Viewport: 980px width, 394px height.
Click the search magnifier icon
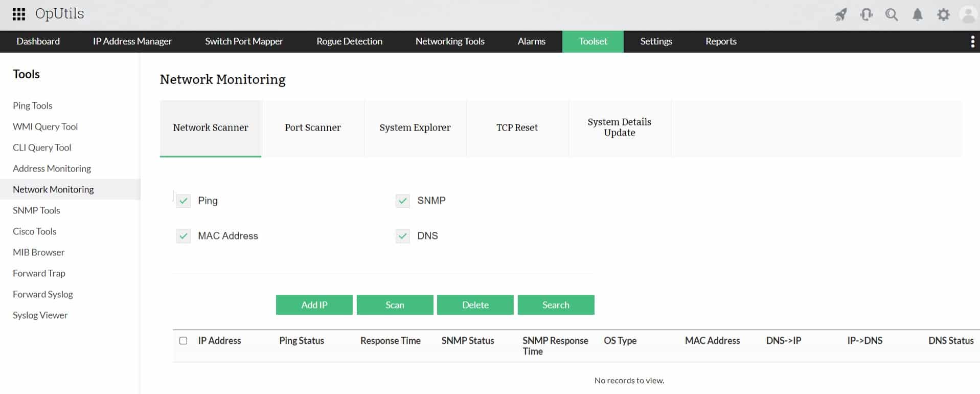(892, 14)
